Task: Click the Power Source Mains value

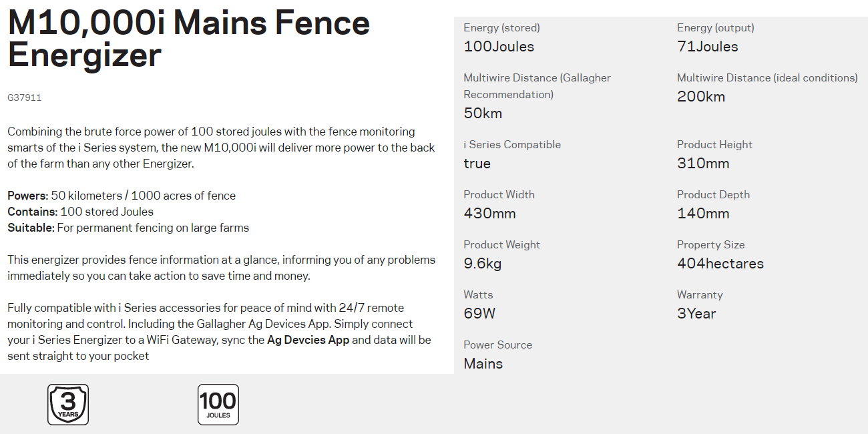Action: tap(483, 364)
